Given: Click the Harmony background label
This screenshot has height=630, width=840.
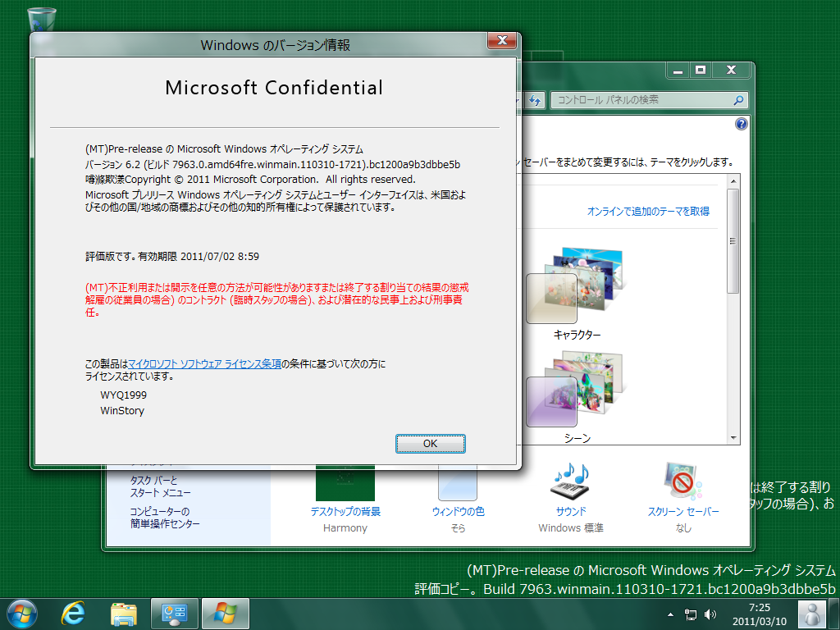Looking at the screenshot, I should pyautogui.click(x=345, y=528).
